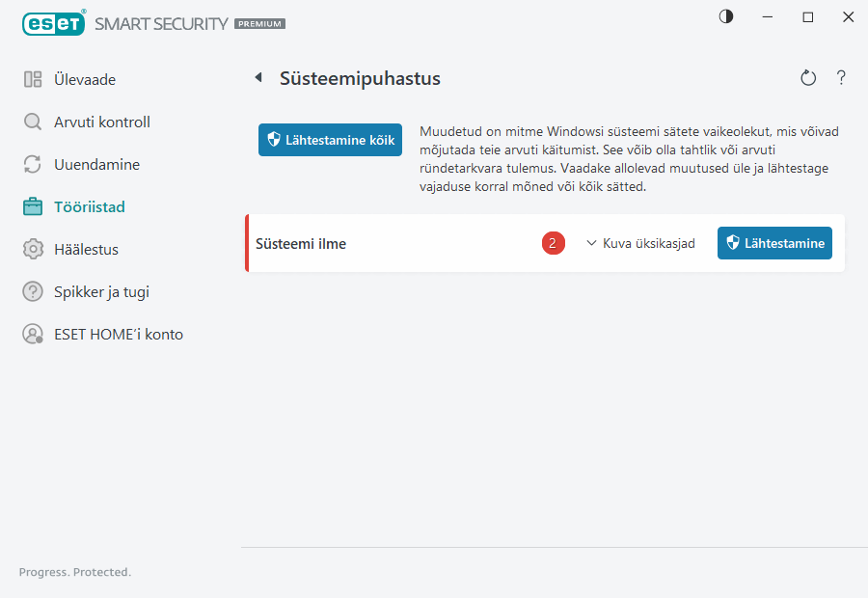868x598 pixels.
Task: Open help with the question mark icon
Action: tap(841, 78)
